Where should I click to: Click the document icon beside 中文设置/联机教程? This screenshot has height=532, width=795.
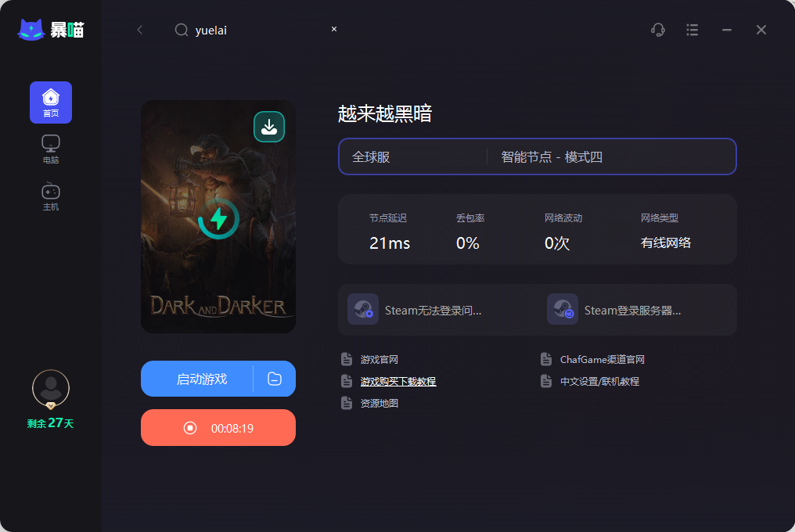click(546, 381)
